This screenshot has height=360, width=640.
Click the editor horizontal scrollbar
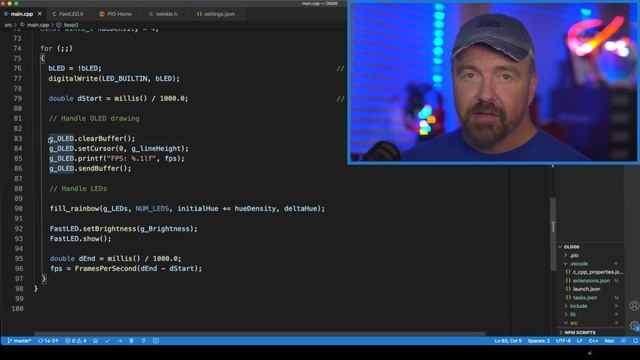pos(260,334)
